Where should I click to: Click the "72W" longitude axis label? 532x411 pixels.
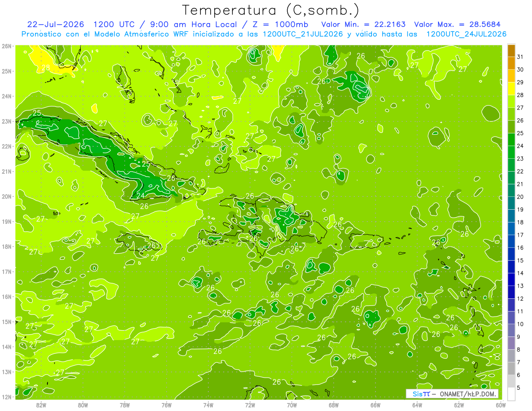point(250,405)
